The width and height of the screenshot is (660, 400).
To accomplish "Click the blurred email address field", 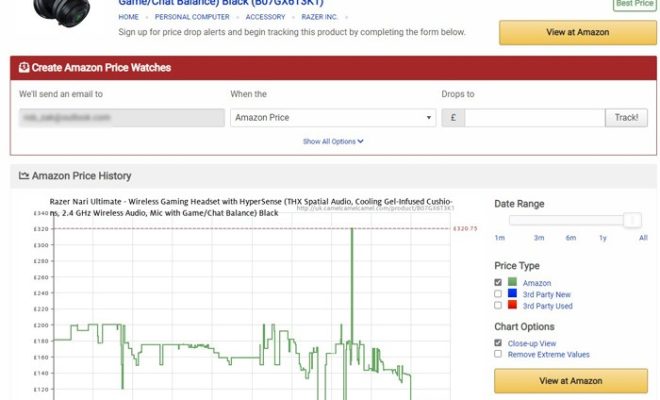I will 122,117.
